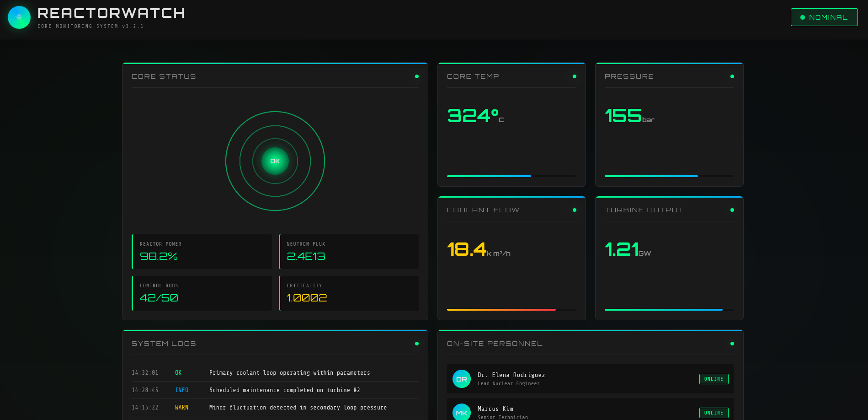Select the Control Rods 42/50 tile
The height and width of the screenshot is (420, 868).
pyautogui.click(x=202, y=293)
